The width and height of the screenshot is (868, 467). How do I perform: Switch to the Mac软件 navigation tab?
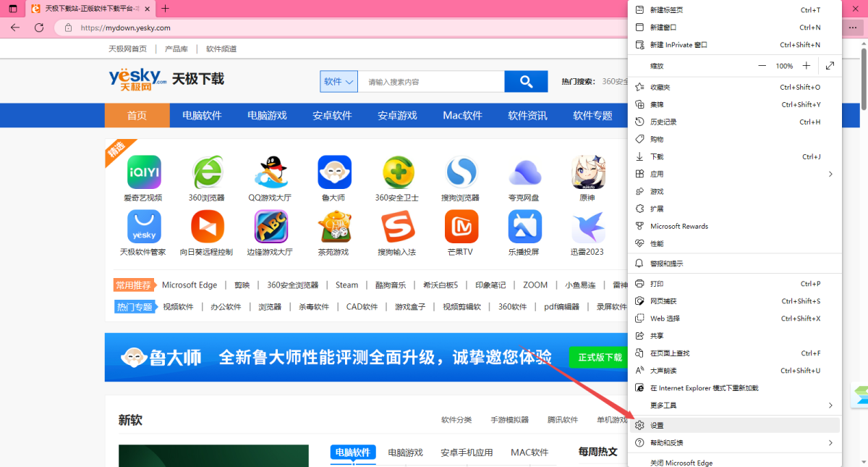(x=461, y=115)
